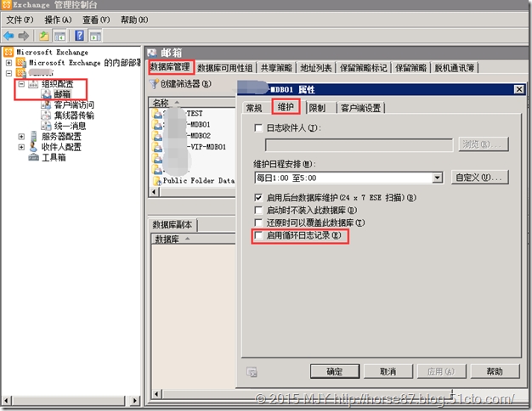
Task: Open the 操作(A) menu
Action: [58, 20]
